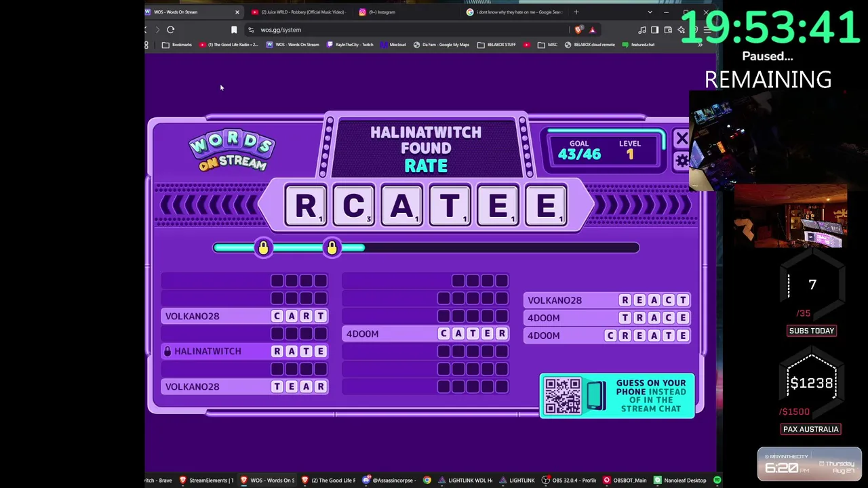Open the game settings gear
Viewport: 868px width, 488px height.
pos(682,161)
